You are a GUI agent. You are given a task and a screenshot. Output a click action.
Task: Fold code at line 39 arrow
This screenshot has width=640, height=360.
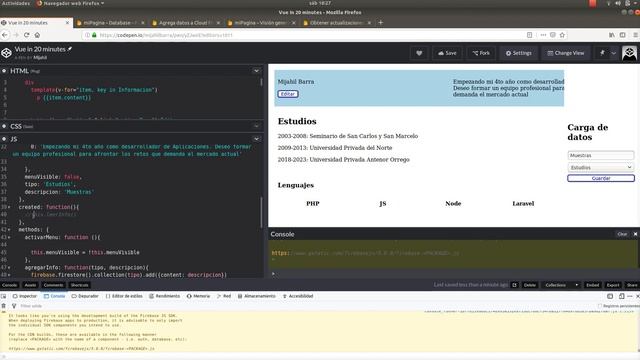10,207
